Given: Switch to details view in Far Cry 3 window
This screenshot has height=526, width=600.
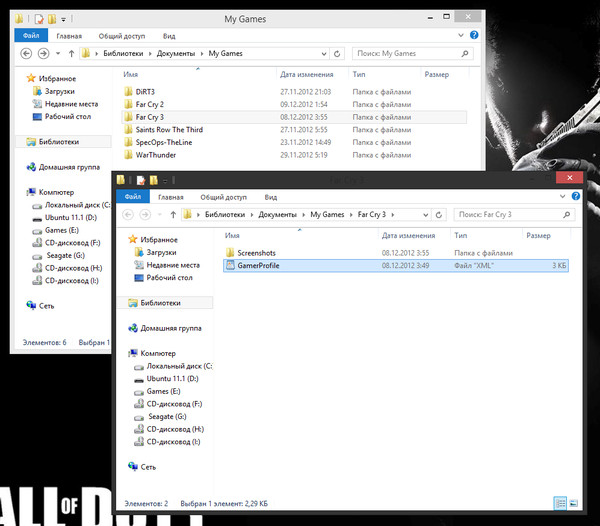Looking at the screenshot, I should (x=560, y=503).
